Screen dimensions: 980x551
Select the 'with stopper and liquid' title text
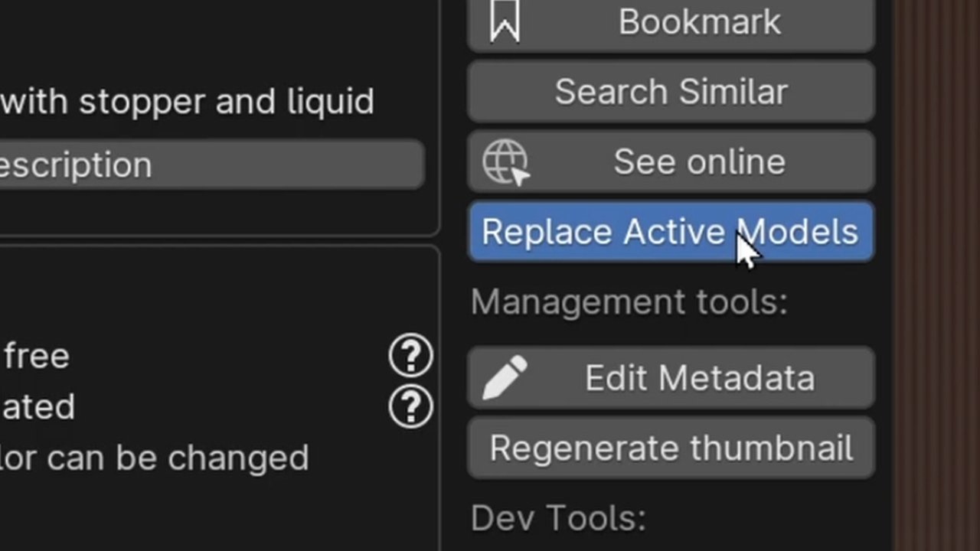[x=187, y=102]
